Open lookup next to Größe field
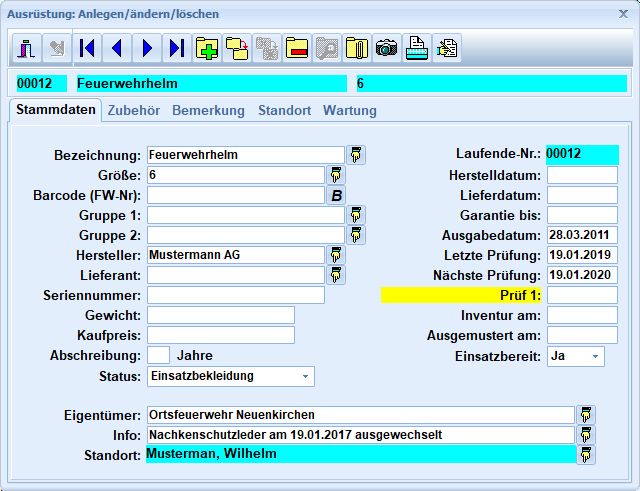640x491 pixels. click(x=336, y=175)
